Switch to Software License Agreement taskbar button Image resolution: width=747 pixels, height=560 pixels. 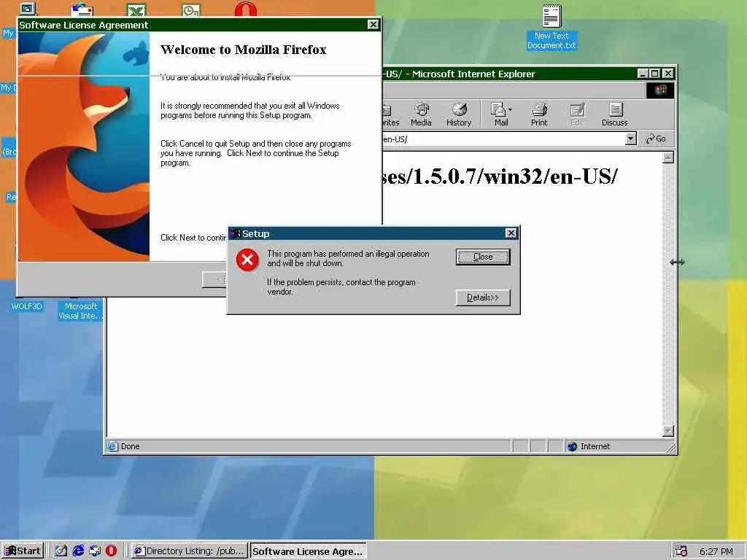coord(308,551)
